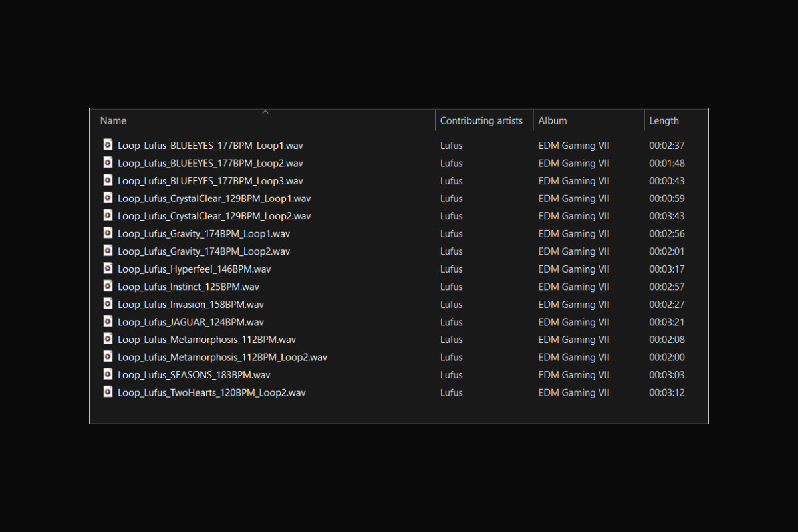Click the icon for Hyperfeel_146BPM.wav

[x=108, y=268]
